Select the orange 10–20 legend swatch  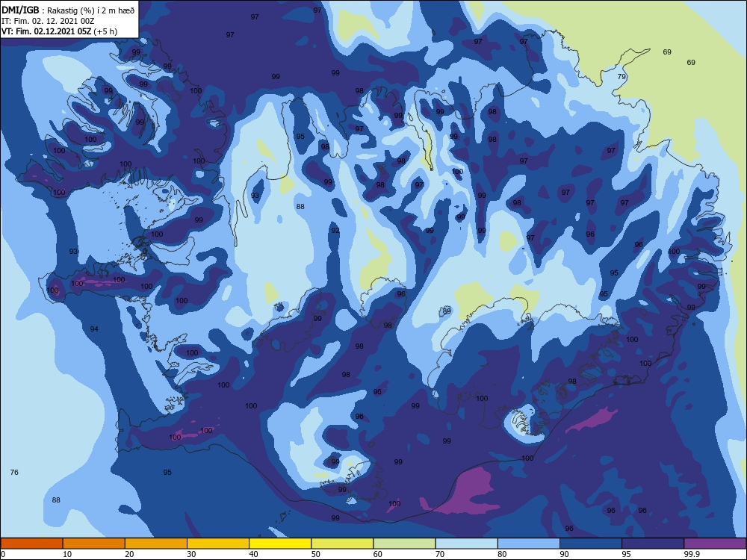(x=94, y=544)
